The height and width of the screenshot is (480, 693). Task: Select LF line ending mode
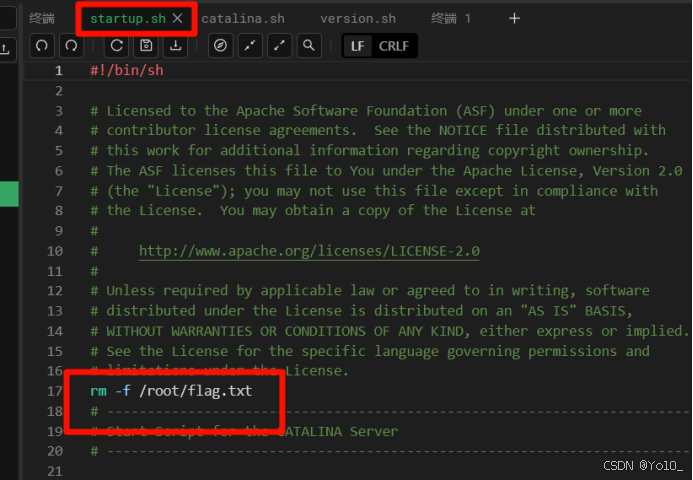tap(358, 46)
